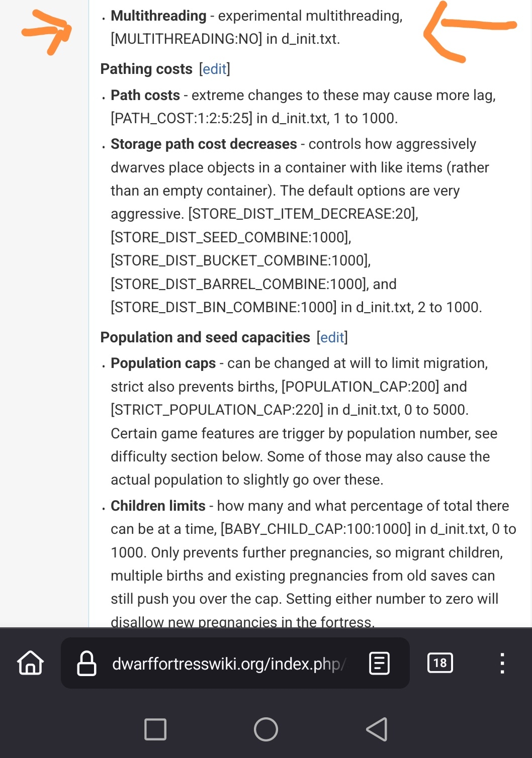Screen dimensions: 532x758
Task: Click edit link beside Pathing costs
Action: coord(215,69)
